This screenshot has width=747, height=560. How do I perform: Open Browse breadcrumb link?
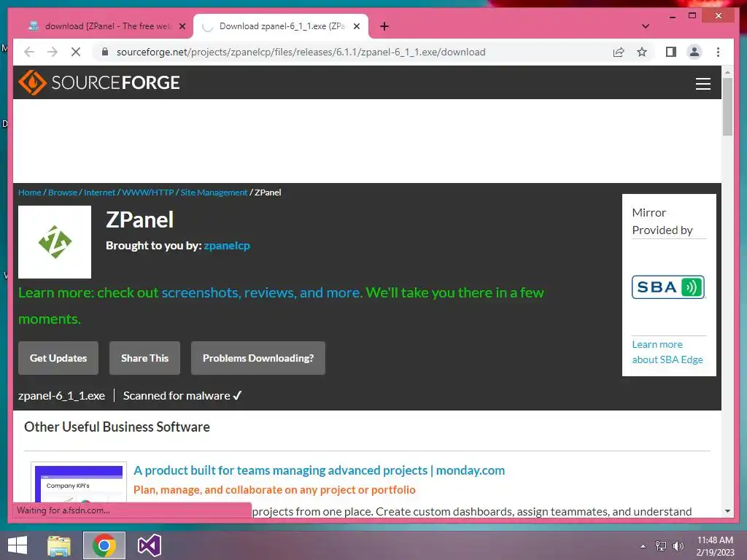click(x=63, y=192)
